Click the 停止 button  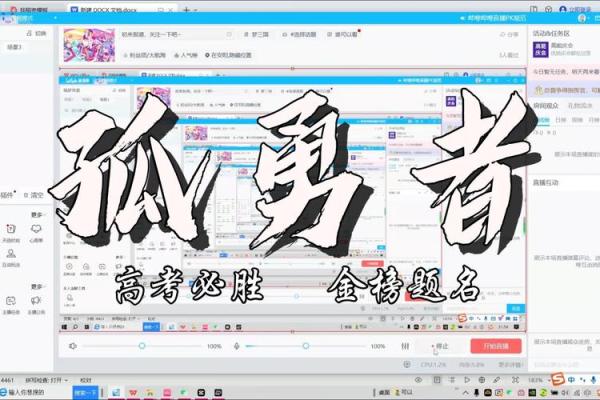pos(440,346)
